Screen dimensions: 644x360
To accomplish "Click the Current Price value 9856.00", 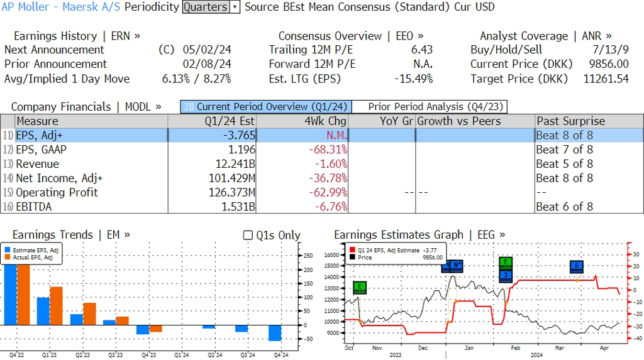I will (x=609, y=64).
